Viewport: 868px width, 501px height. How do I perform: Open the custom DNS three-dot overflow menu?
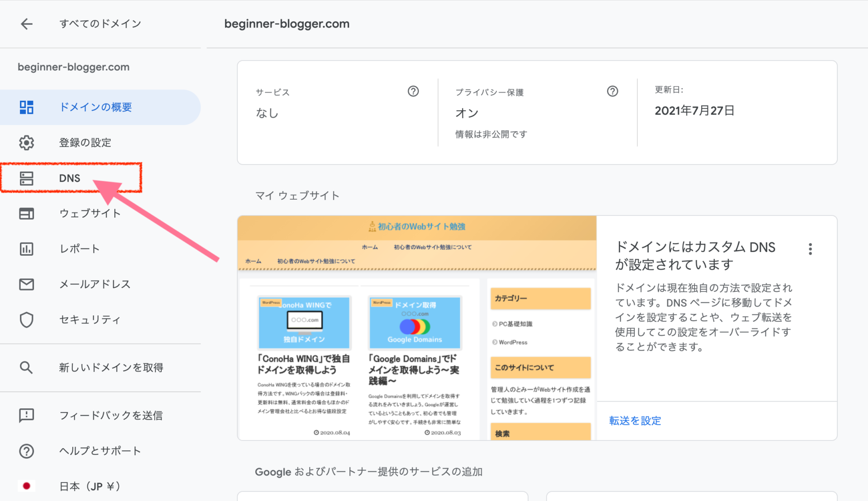[811, 249]
